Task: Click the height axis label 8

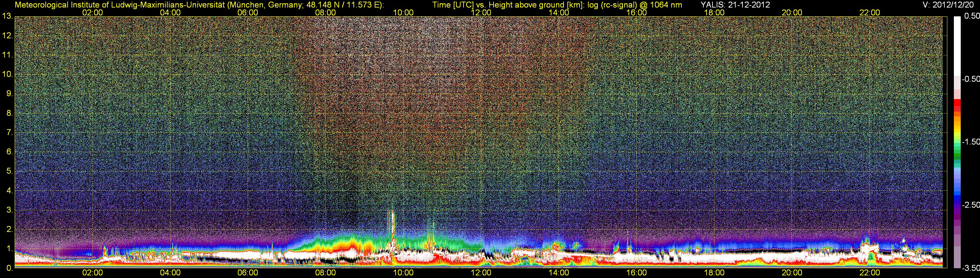Action: [9, 113]
